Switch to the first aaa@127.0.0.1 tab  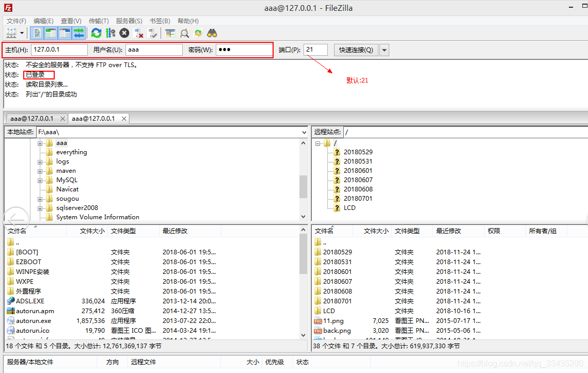[31, 119]
